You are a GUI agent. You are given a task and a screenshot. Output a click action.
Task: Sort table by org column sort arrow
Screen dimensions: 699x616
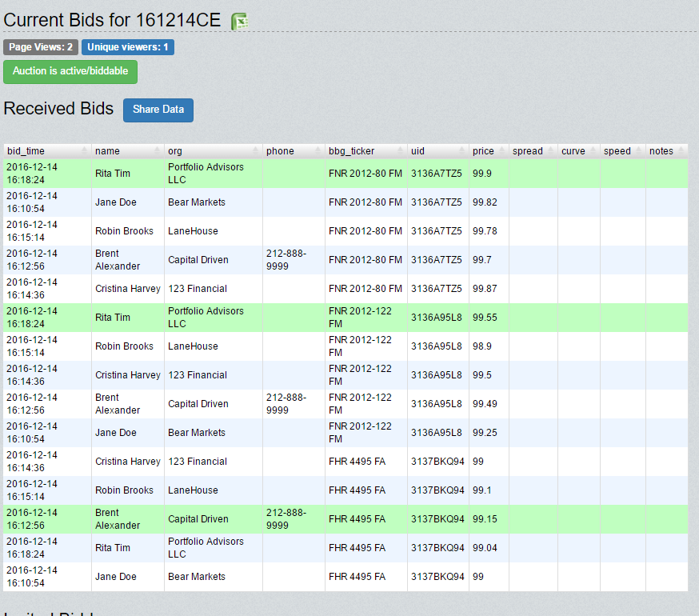tap(256, 151)
